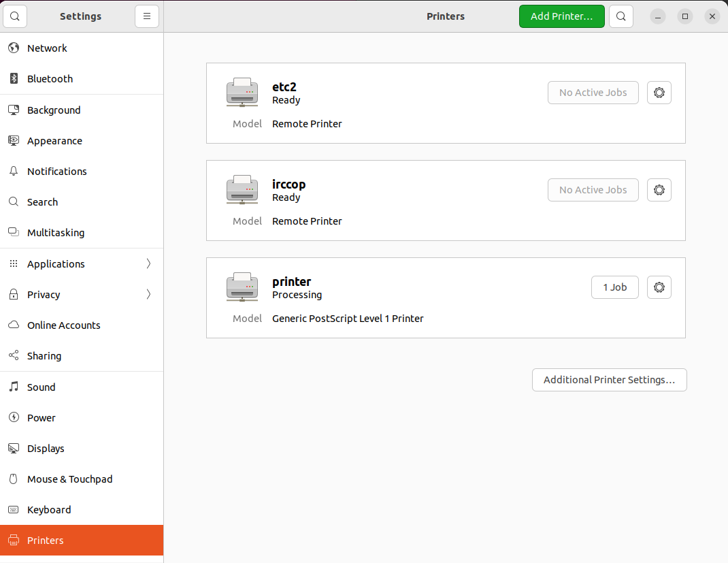
Task: Open settings gear for etc2 printer
Action: coord(659,93)
